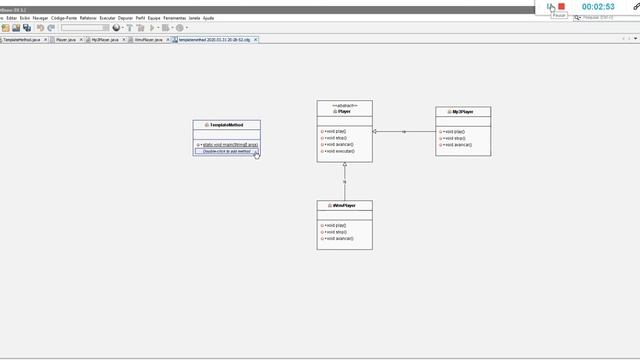Close the WmvPlayer.java tab
The image size is (640, 360).
[167, 40]
